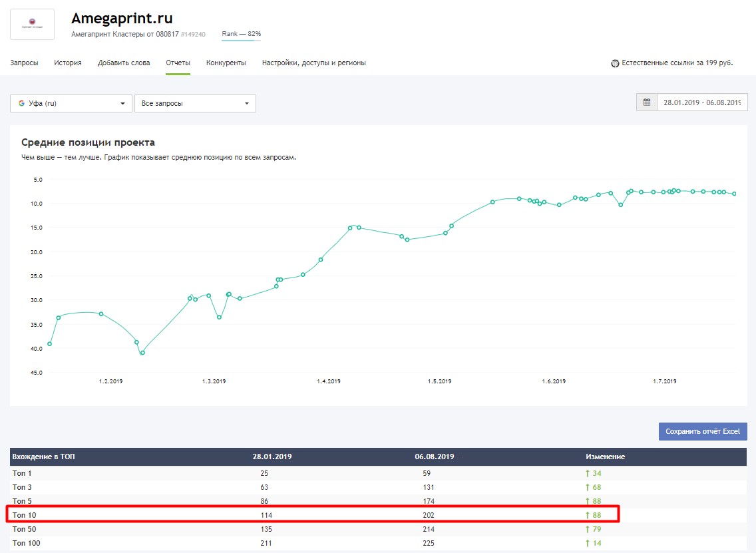Image resolution: width=756 pixels, height=553 pixels.
Task: Open the История tab
Action: [67, 63]
